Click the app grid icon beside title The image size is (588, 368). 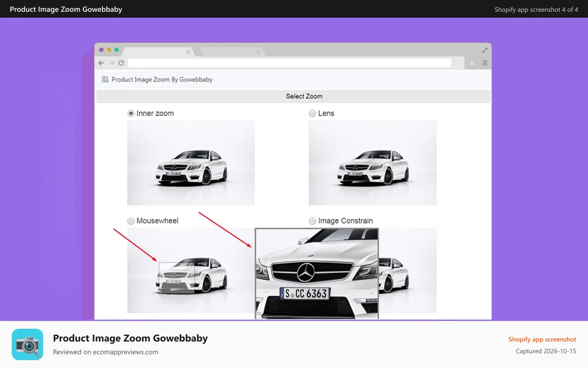click(x=105, y=79)
